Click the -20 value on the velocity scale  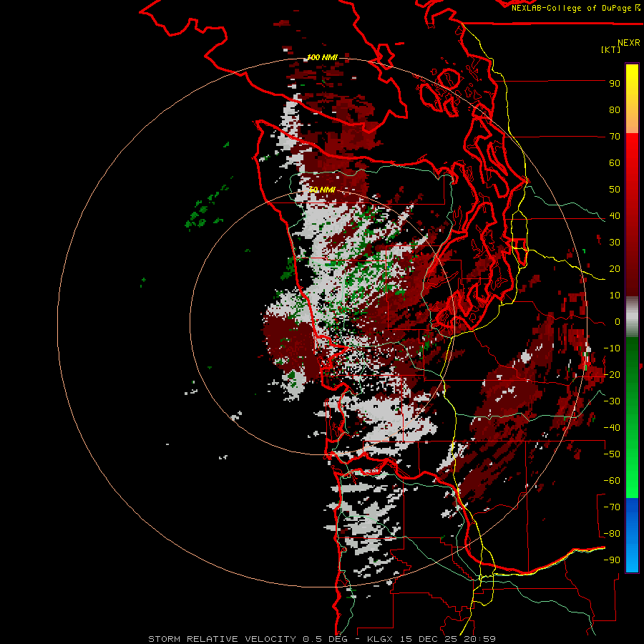pos(612,374)
